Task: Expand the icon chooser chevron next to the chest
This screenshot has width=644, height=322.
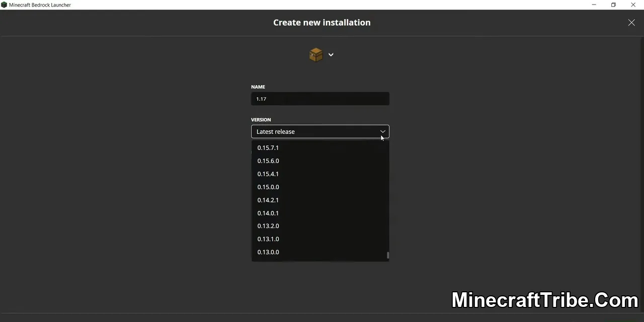Action: pos(331,54)
